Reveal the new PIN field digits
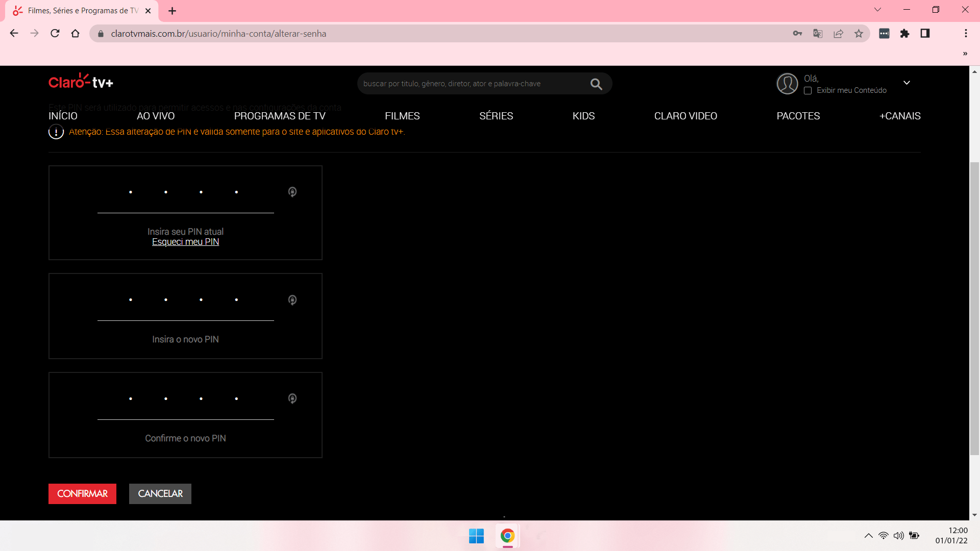The height and width of the screenshot is (551, 980). [292, 300]
